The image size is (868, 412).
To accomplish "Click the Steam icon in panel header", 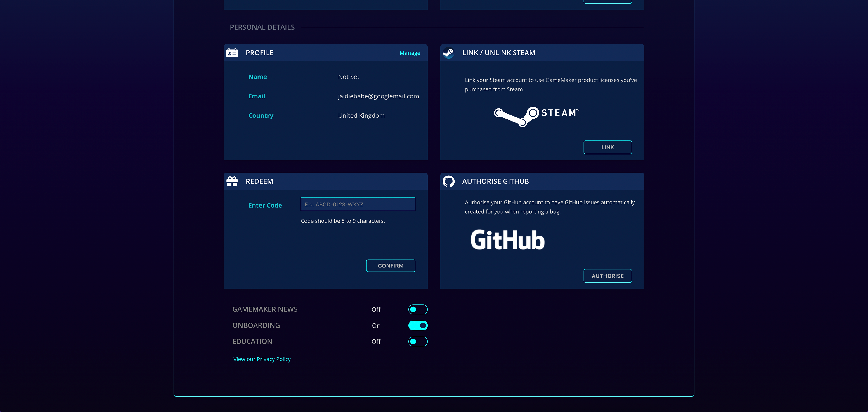I will pos(448,53).
